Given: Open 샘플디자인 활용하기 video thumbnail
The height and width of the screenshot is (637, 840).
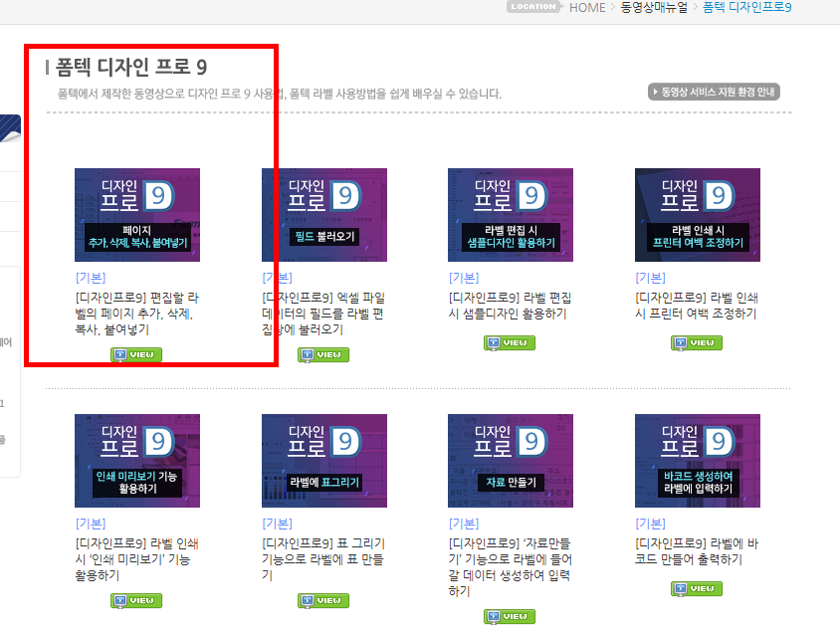Looking at the screenshot, I should point(511,215).
